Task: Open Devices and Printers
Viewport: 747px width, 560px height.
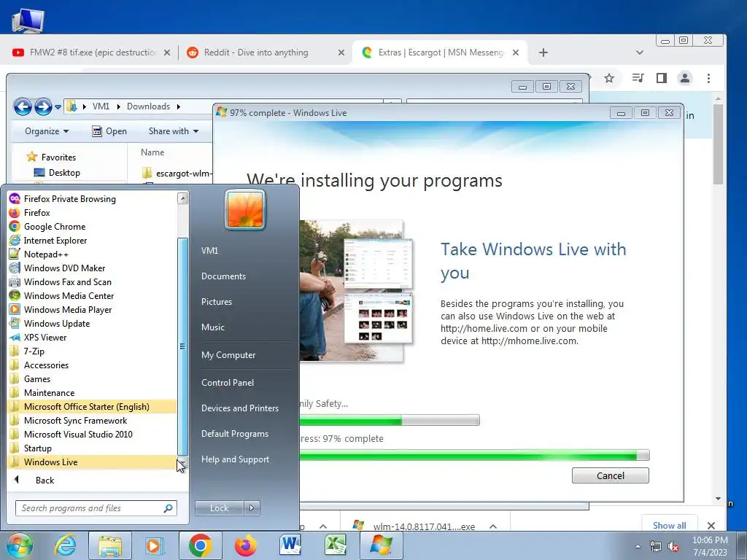Action: 239,408
